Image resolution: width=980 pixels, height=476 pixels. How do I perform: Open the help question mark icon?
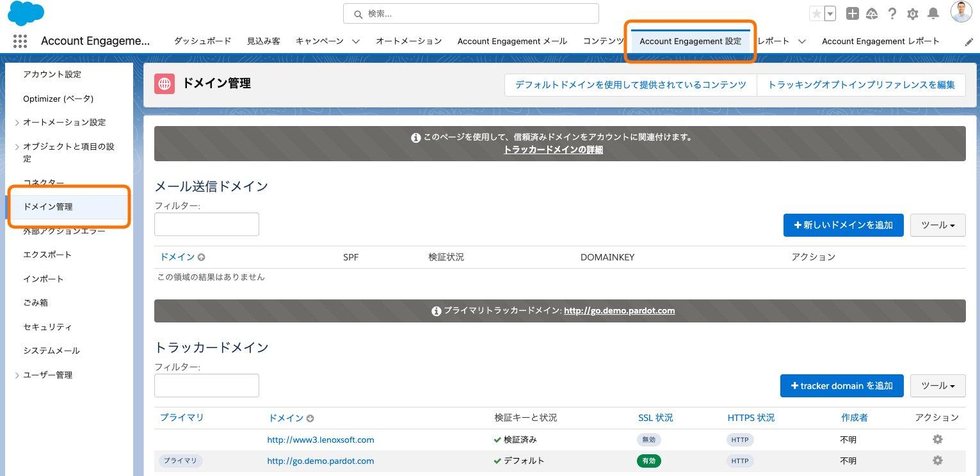[x=892, y=13]
